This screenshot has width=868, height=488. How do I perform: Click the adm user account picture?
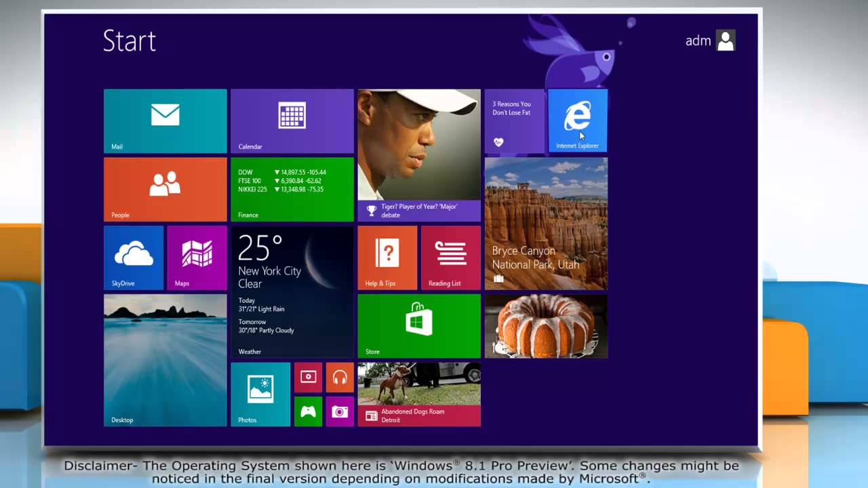point(726,41)
